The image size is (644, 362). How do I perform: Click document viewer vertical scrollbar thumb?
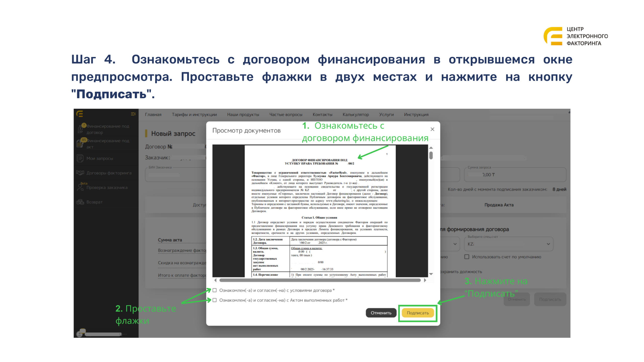pyautogui.click(x=431, y=155)
